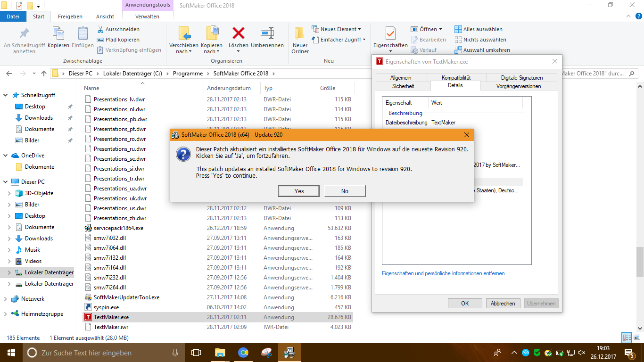Select the Presentations_zh.dwr file
The image size is (644, 362).
pyautogui.click(x=120, y=218)
